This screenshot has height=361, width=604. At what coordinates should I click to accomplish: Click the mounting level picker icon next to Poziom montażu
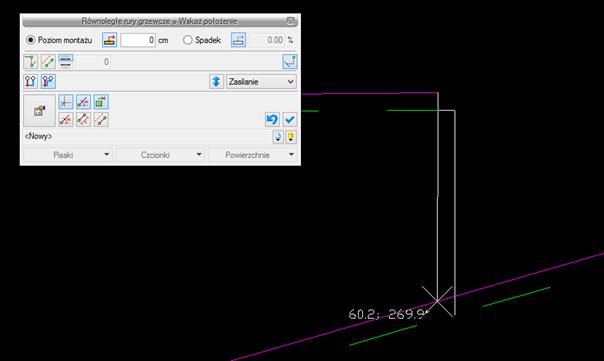109,40
